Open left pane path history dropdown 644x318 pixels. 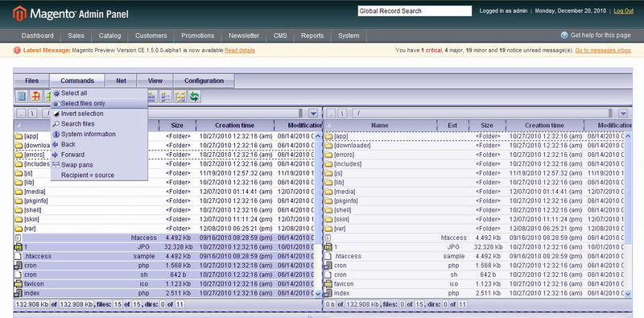(x=313, y=114)
